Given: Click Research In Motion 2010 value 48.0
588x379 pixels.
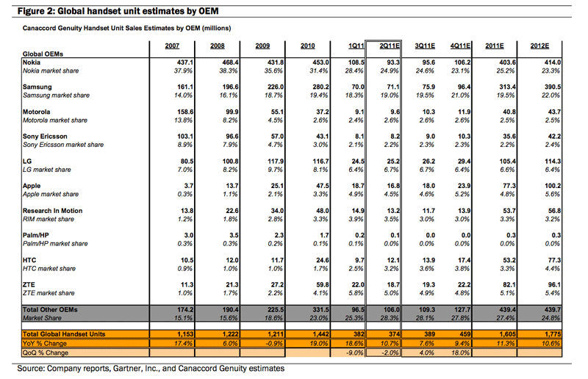Looking at the screenshot, I should [x=323, y=211].
